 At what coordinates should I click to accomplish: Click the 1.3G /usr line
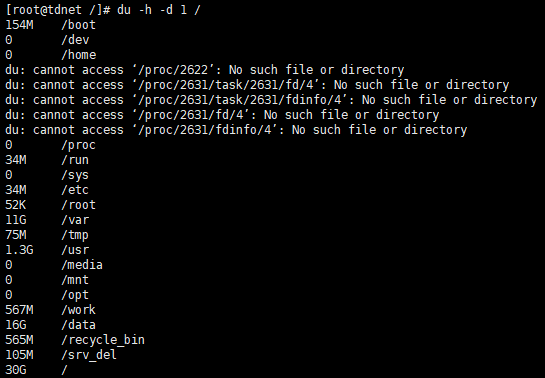click(x=47, y=250)
